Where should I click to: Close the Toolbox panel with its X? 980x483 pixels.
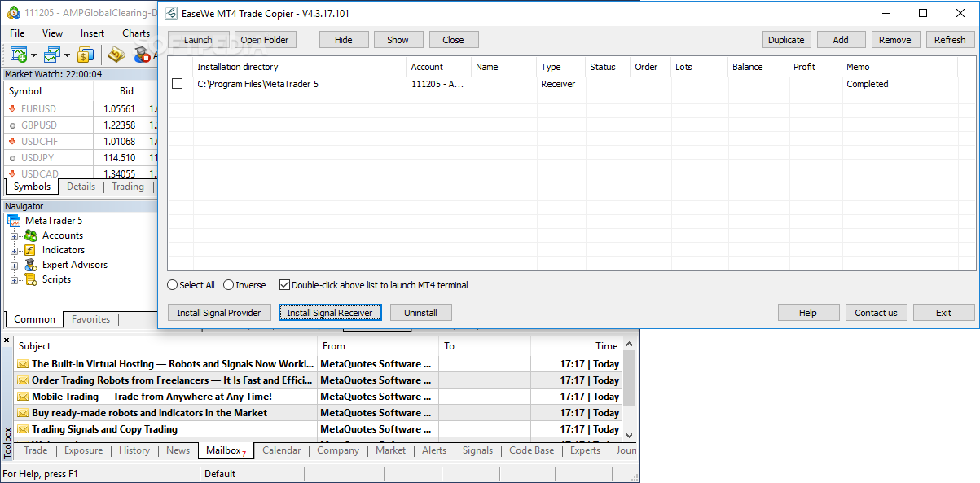point(7,340)
